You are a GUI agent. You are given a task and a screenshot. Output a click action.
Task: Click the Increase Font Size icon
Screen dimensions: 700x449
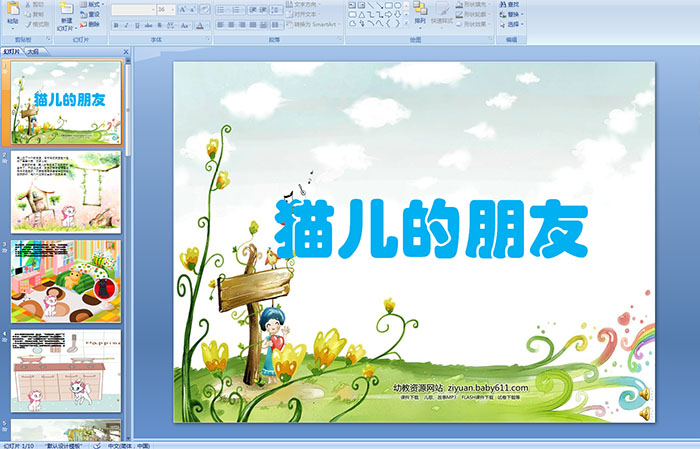pyautogui.click(x=183, y=9)
